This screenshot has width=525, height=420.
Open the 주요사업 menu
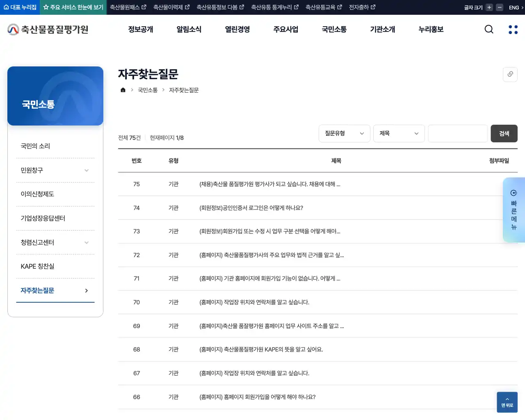[286, 29]
